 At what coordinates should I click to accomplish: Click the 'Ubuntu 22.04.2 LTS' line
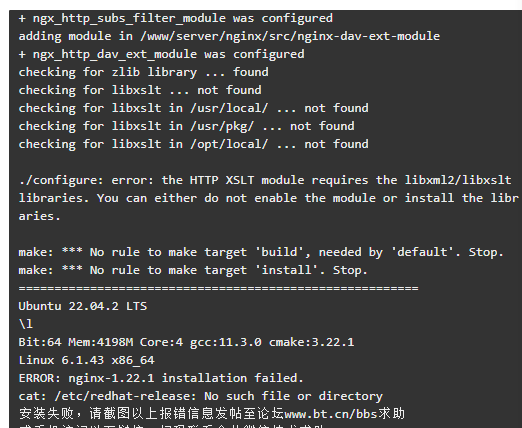(83, 306)
